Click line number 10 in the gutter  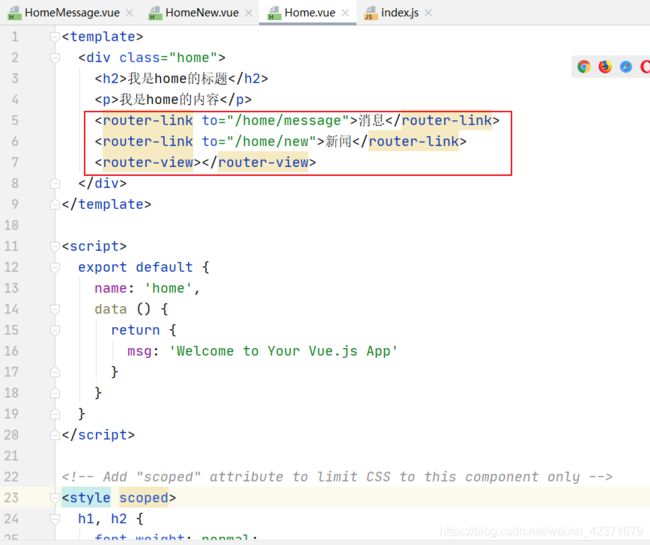point(13,226)
